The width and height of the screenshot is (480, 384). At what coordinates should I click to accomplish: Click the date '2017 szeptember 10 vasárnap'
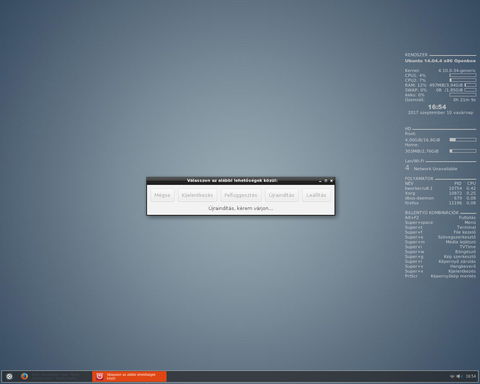coord(440,113)
